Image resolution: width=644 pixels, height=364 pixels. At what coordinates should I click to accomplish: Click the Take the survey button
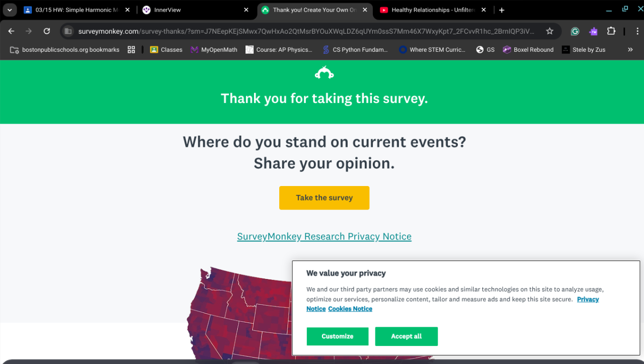324,198
